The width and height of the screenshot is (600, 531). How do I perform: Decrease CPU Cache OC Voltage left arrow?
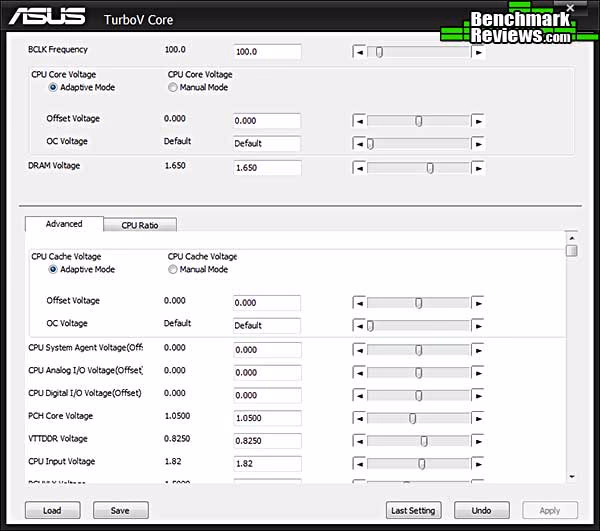359,326
